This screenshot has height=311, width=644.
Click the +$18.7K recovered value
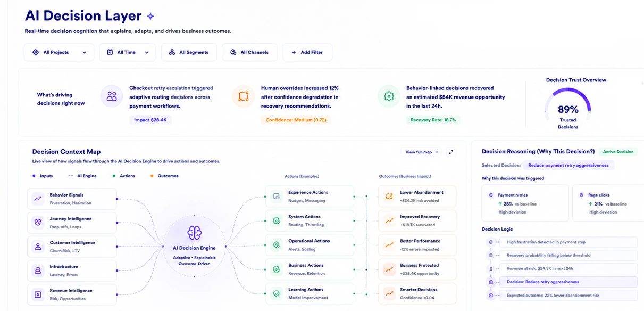(417, 225)
